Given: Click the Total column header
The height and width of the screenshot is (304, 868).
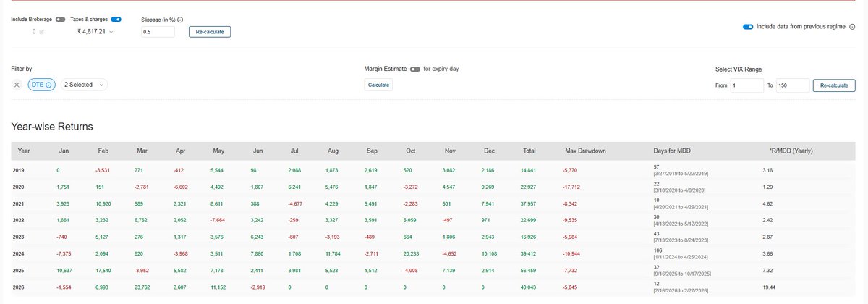Looking at the screenshot, I should (529, 151).
